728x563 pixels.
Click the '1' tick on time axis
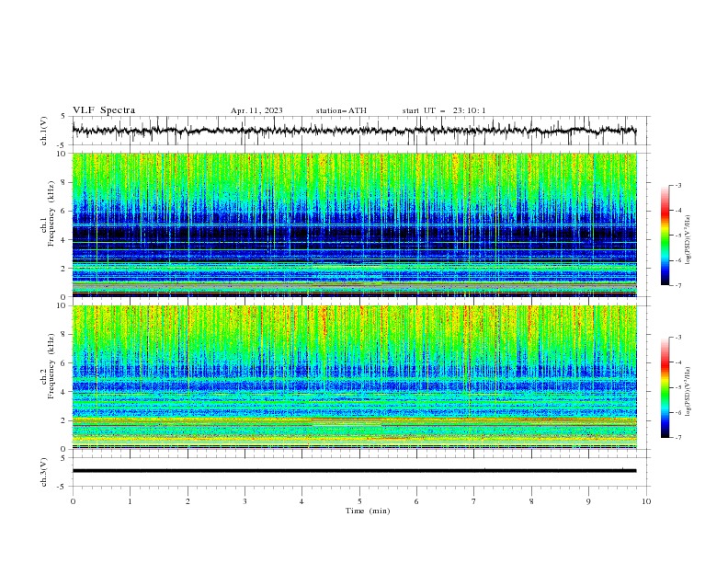130,501
